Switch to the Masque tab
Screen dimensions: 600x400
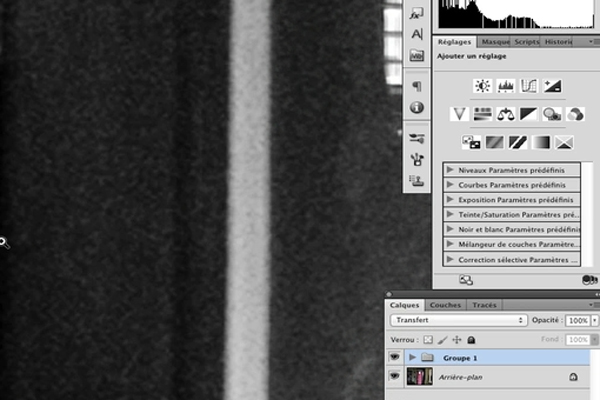[x=495, y=42]
